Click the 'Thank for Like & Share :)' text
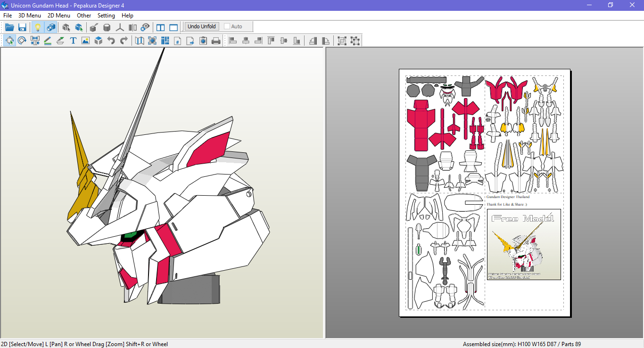Viewport: 644px width, 348px height. (507, 204)
